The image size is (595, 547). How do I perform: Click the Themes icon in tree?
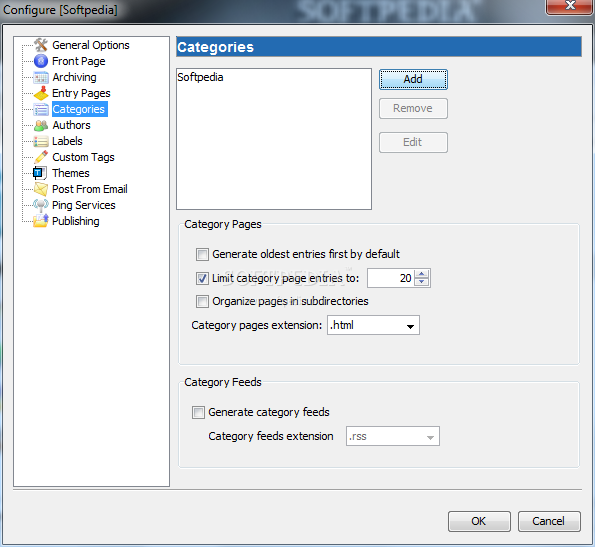click(41, 173)
